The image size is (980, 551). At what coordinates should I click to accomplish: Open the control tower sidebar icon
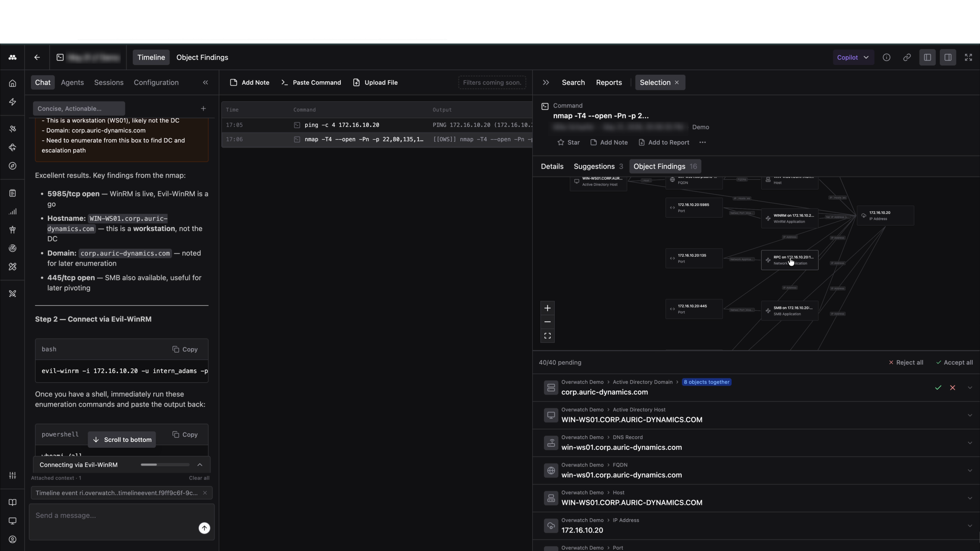click(13, 230)
